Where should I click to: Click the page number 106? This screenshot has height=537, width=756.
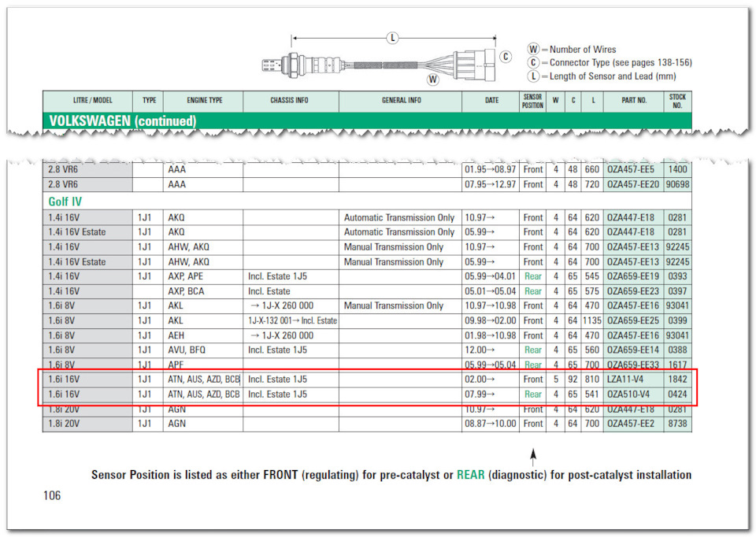coord(52,495)
